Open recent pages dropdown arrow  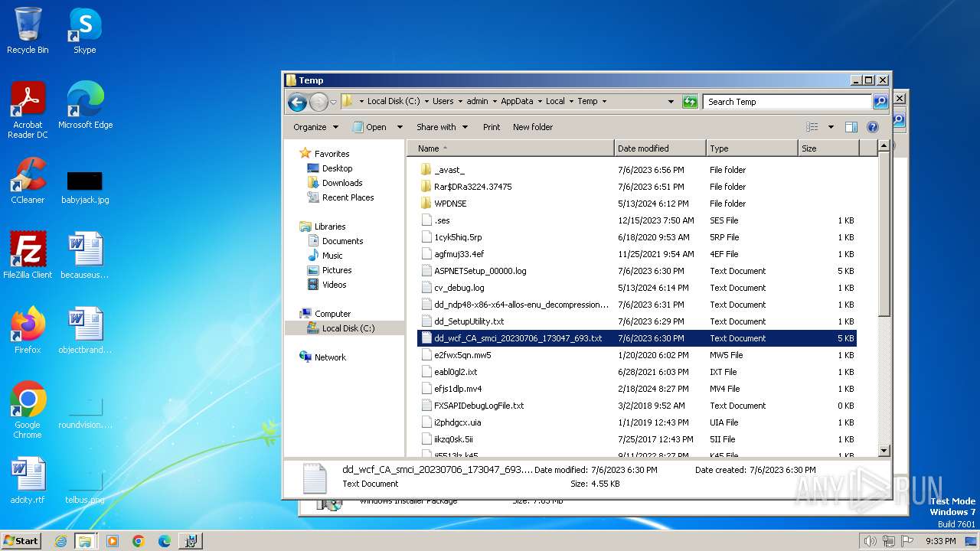pyautogui.click(x=333, y=102)
